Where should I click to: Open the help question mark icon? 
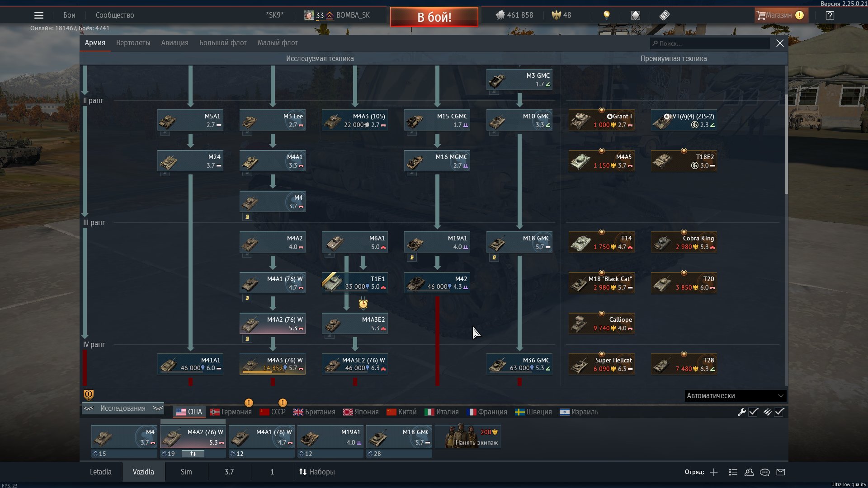830,15
